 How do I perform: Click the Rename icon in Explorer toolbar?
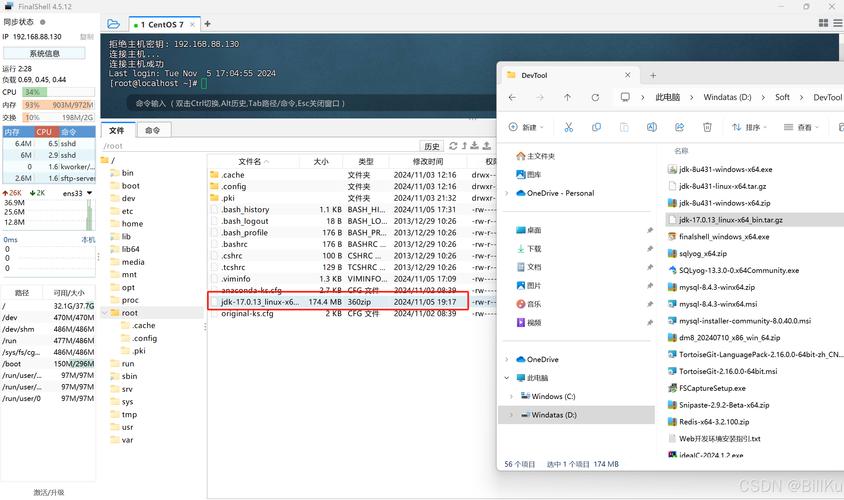pos(651,127)
